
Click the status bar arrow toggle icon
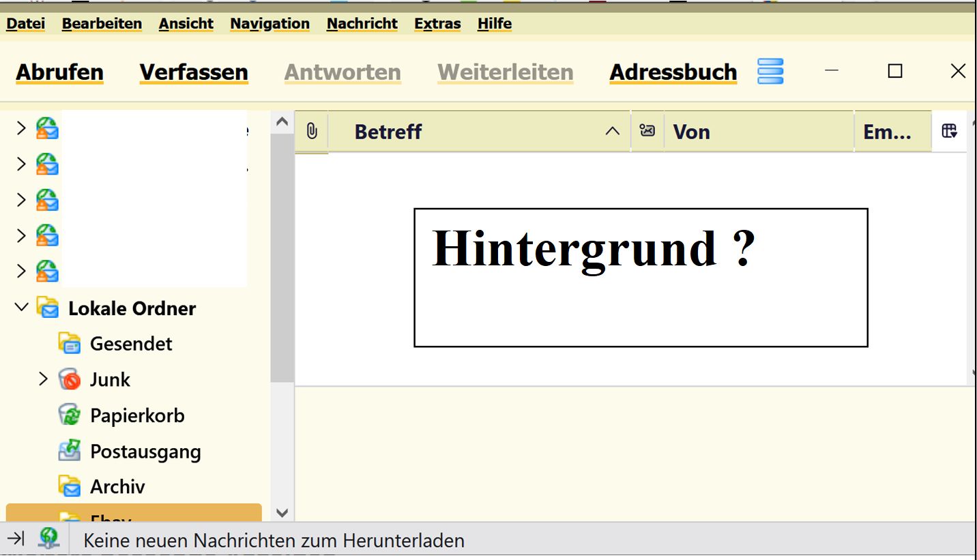click(x=16, y=540)
